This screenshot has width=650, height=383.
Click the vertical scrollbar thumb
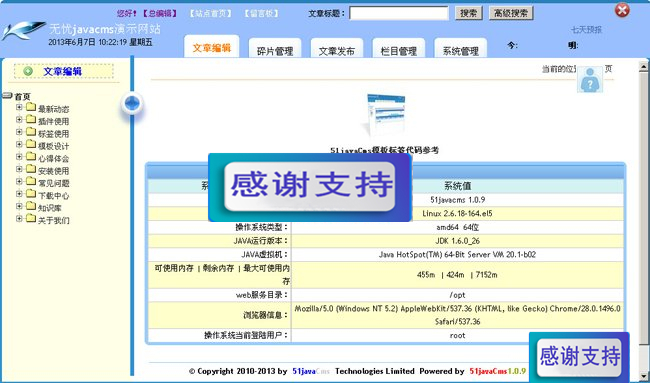point(643,207)
